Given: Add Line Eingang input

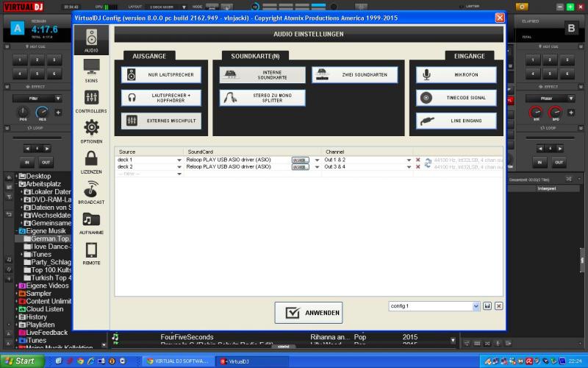Looking at the screenshot, I should (456, 121).
